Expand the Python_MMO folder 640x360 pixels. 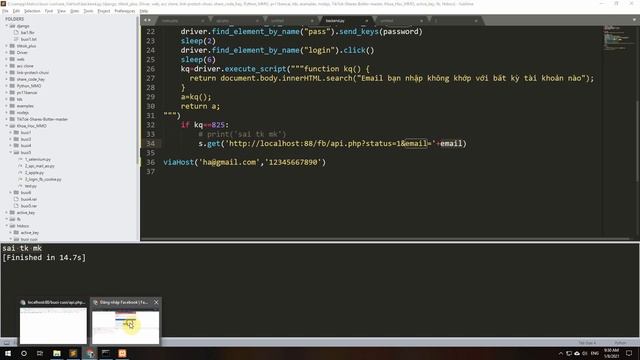(7, 86)
